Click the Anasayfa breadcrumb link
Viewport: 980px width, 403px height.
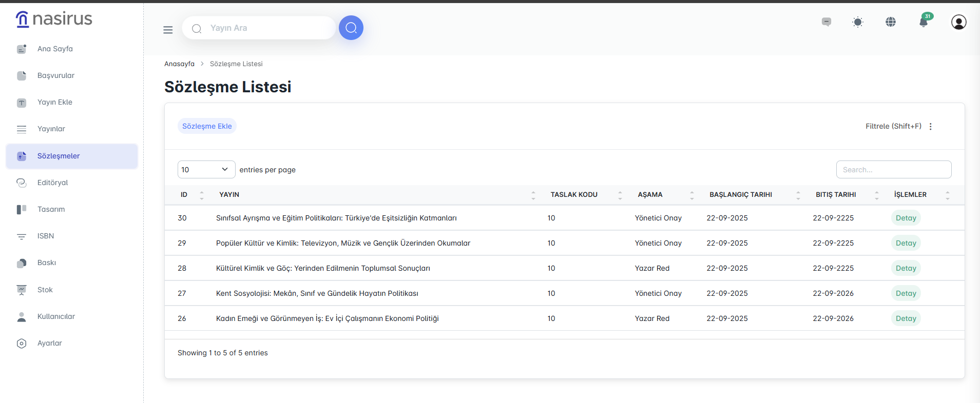click(179, 64)
